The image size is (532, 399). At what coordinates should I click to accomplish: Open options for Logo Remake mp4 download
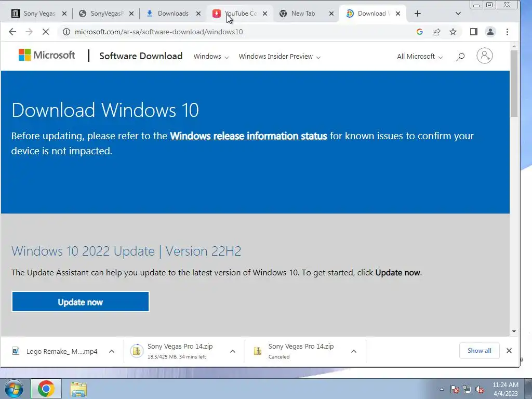112,351
